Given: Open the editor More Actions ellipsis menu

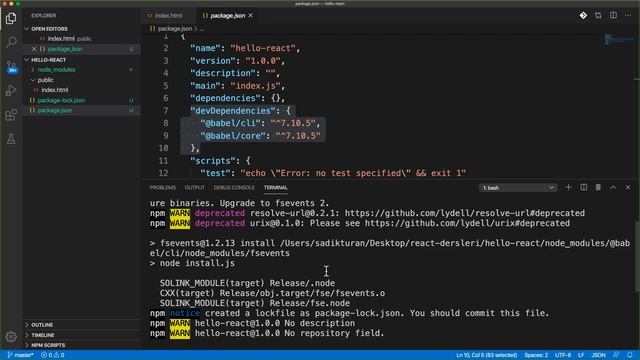Looking at the screenshot, I should tap(628, 16).
